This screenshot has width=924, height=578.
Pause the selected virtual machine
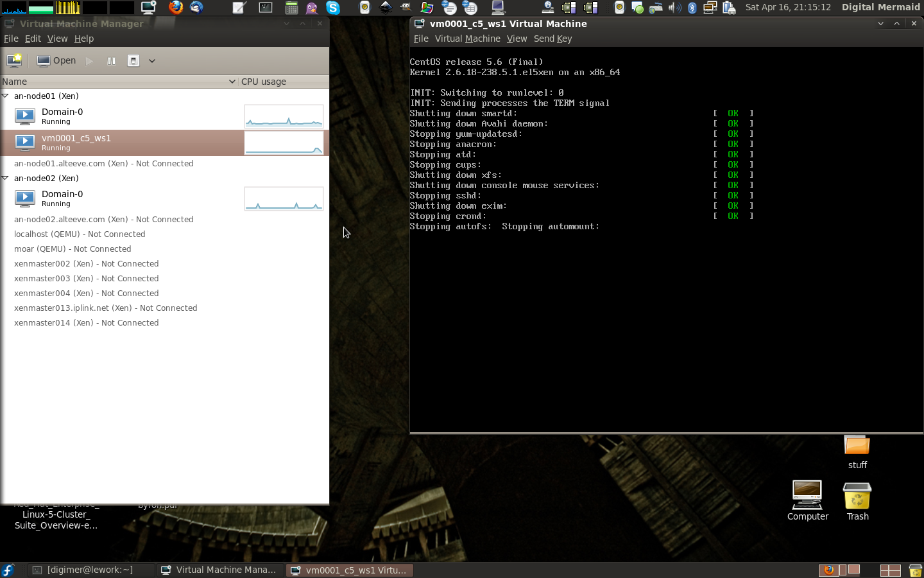click(112, 61)
